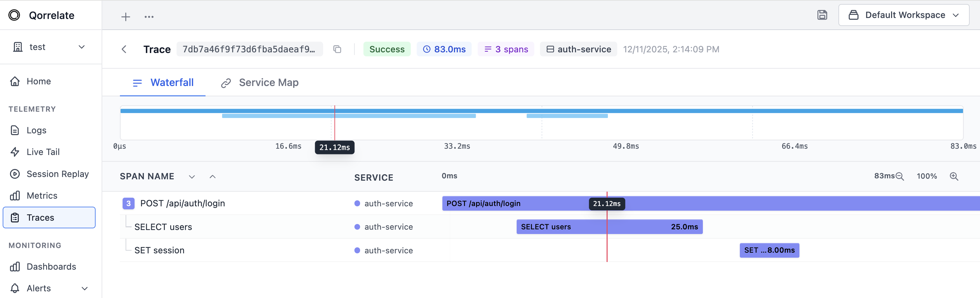
Task: Switch to the Waterfall tab
Action: click(x=163, y=83)
